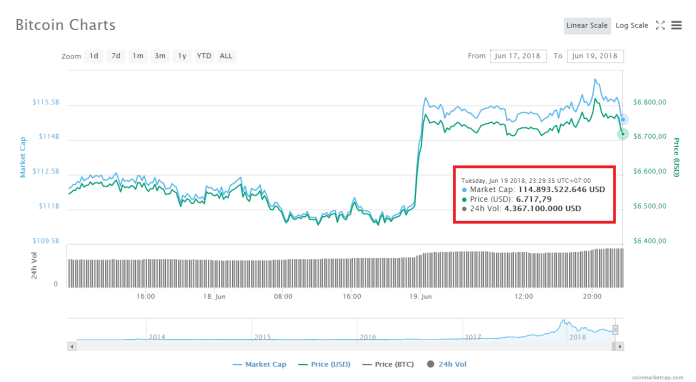Set zoom to YTD
The width and height of the screenshot is (696, 382).
[x=204, y=56]
